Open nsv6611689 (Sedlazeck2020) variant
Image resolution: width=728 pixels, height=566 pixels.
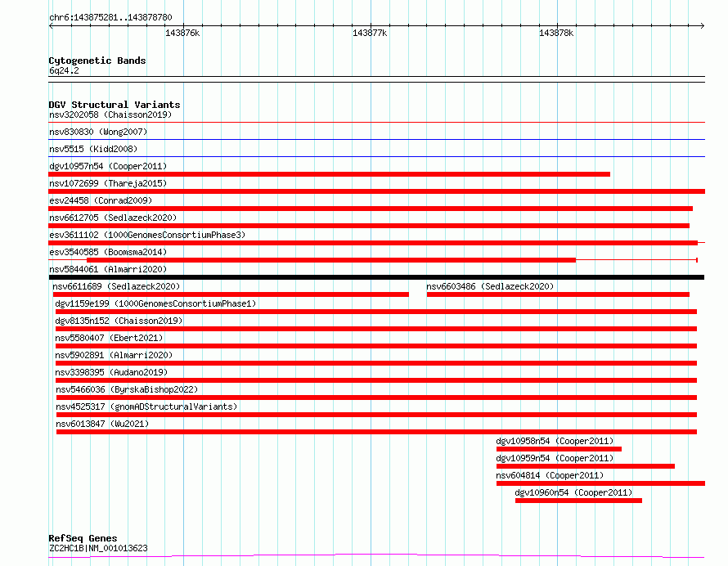(116, 286)
